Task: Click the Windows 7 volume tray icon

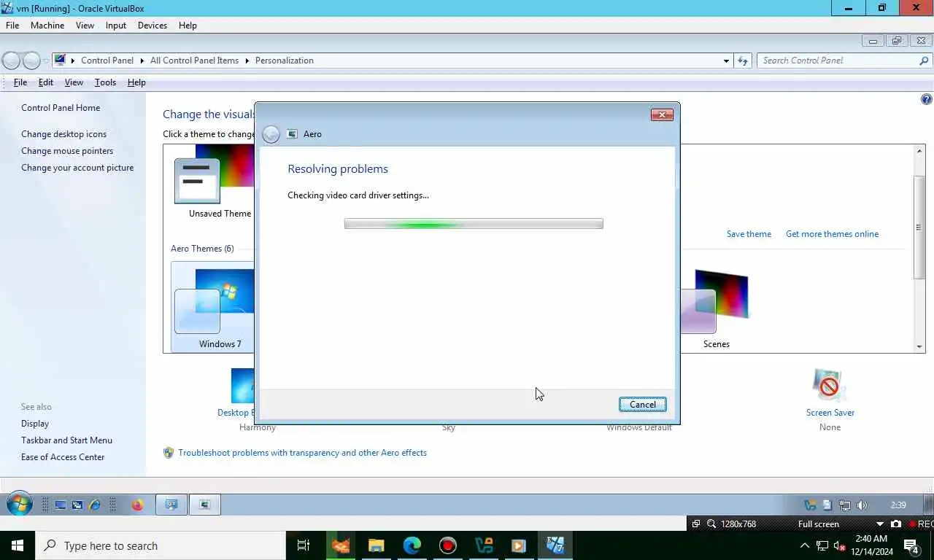Action: (862, 505)
